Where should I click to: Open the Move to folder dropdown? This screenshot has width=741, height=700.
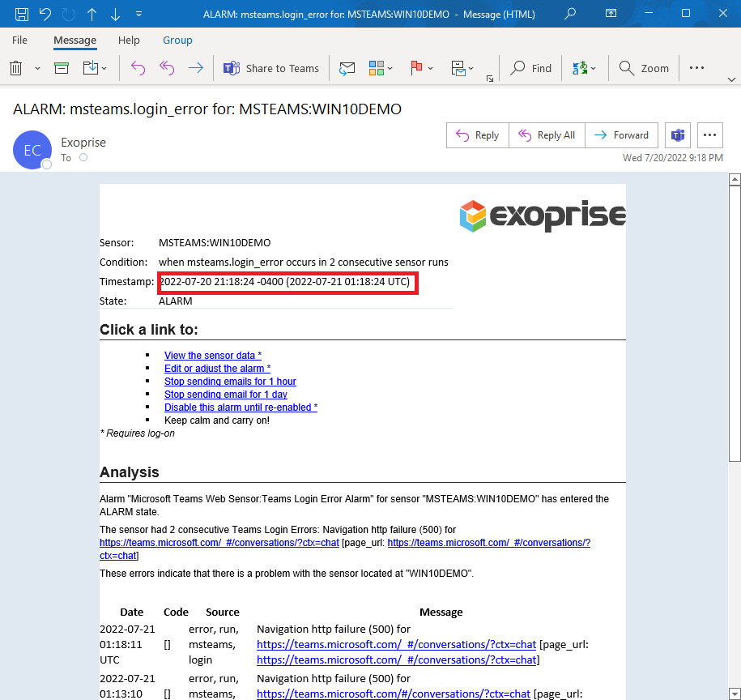point(95,68)
